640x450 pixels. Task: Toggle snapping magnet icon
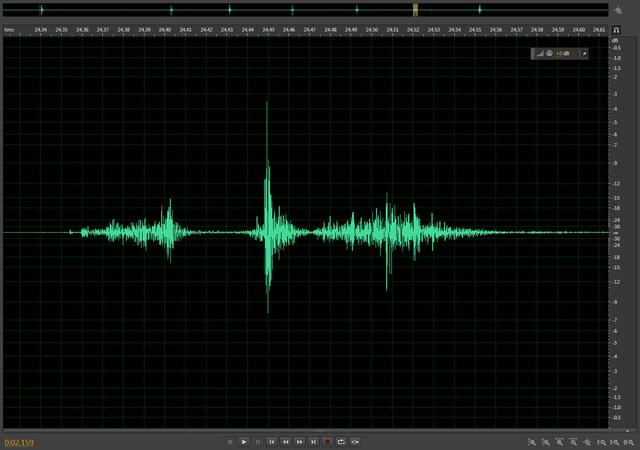coord(616,30)
